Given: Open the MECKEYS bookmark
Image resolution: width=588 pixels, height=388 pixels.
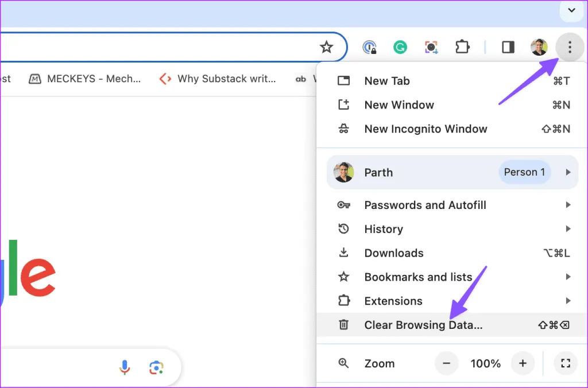Looking at the screenshot, I should click(x=85, y=79).
